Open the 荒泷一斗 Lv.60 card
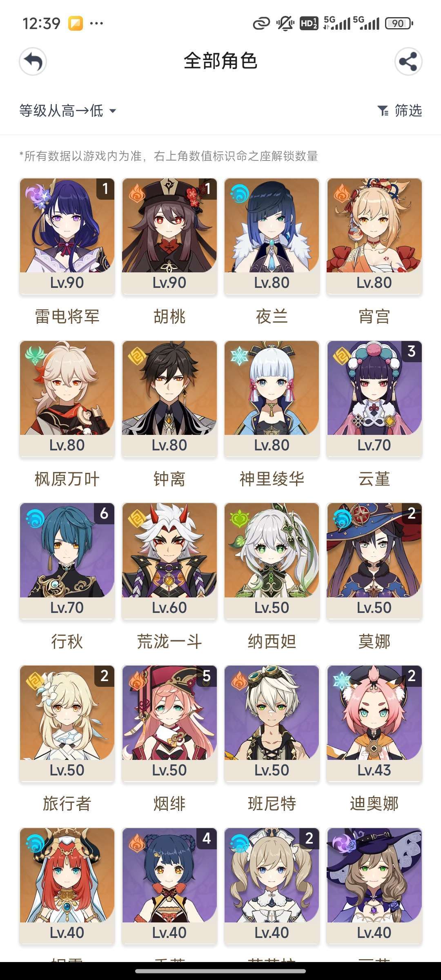The height and width of the screenshot is (980, 441). pos(169,561)
